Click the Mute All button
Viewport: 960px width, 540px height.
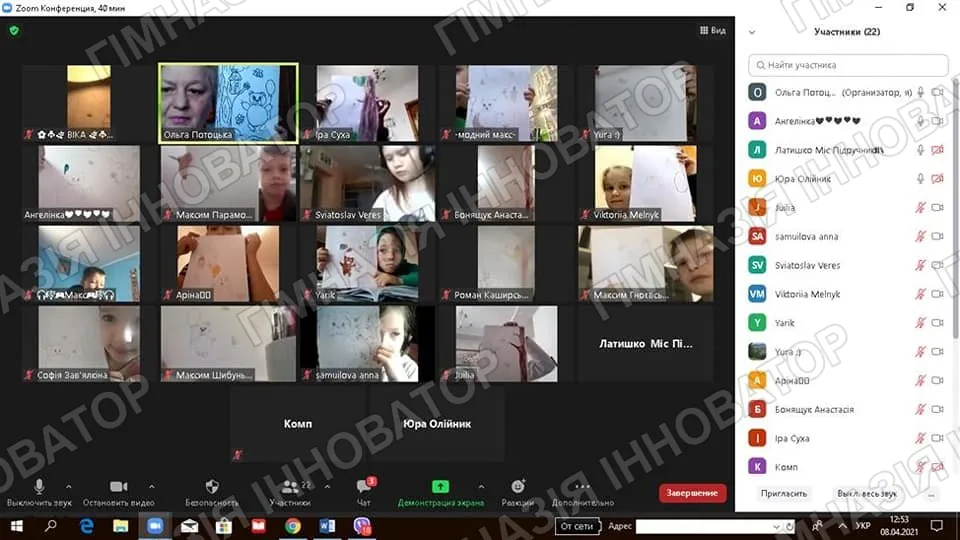click(866, 493)
